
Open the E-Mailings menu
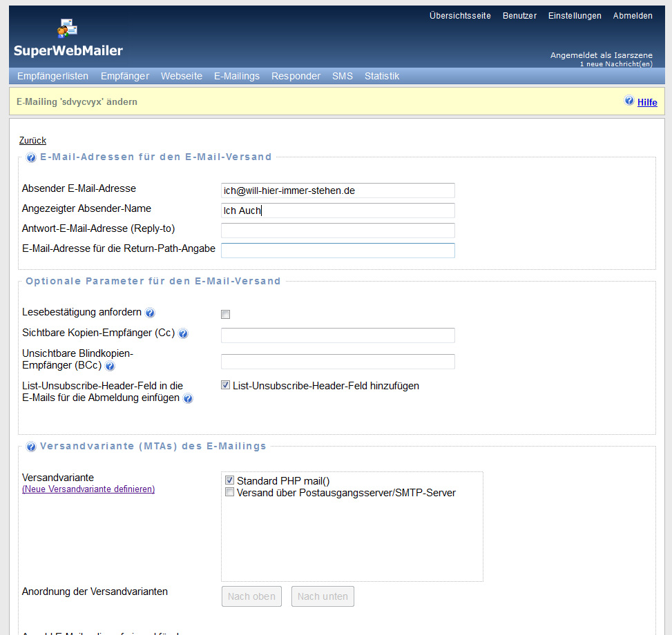click(x=236, y=76)
